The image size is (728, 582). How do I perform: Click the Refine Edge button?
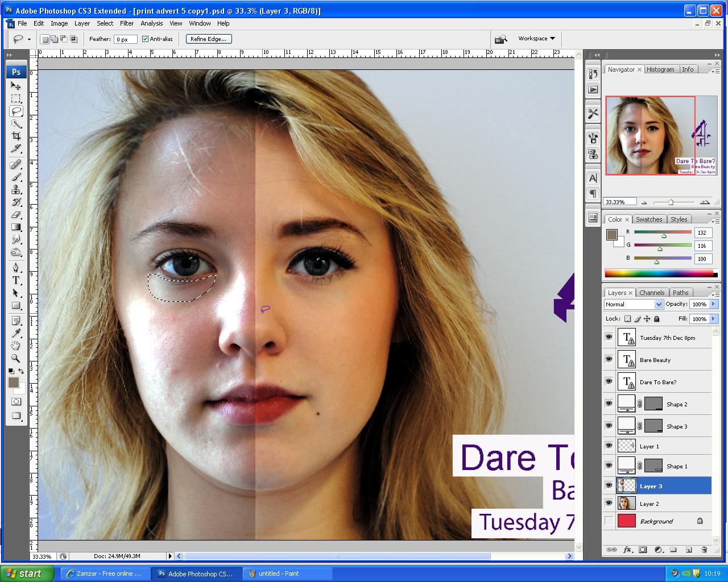coord(209,39)
